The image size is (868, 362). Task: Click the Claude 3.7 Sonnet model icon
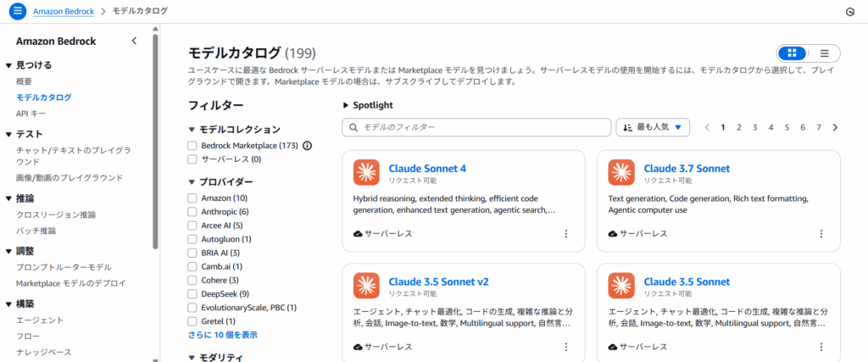point(621,173)
